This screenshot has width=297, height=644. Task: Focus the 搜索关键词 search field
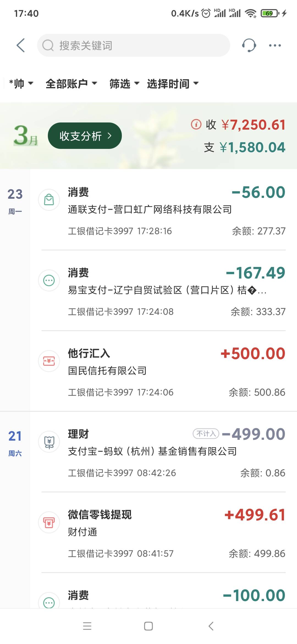[133, 45]
